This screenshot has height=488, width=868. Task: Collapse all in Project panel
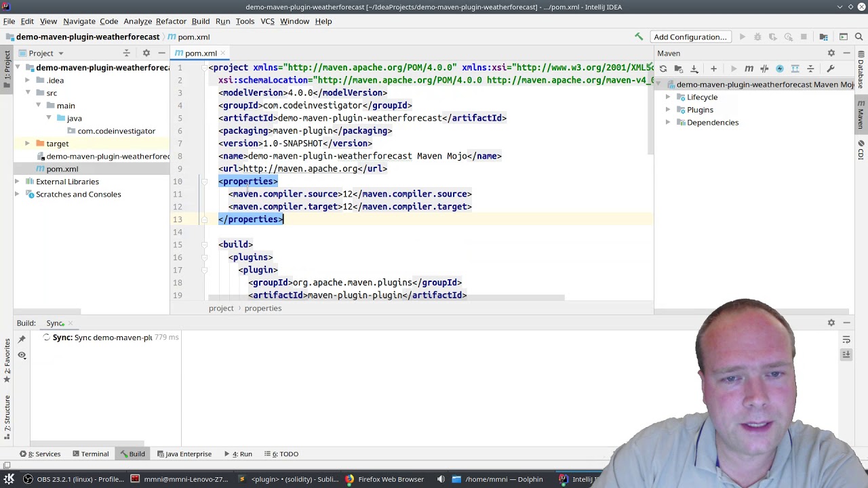click(126, 53)
